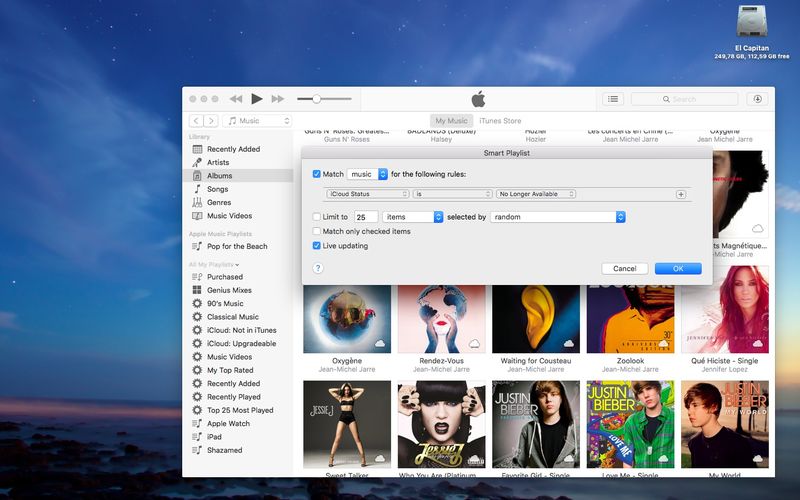Click the Zoolook album title text
This screenshot has height=500, width=800.
coord(630,361)
